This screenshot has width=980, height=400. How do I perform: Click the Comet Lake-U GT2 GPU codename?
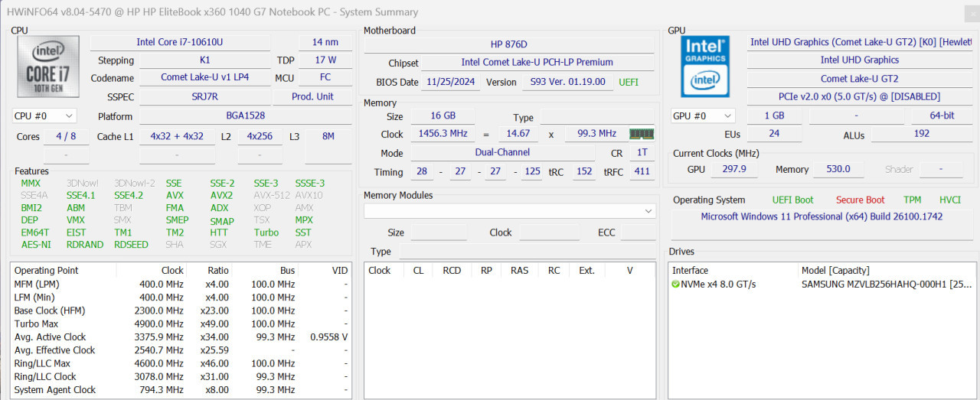pyautogui.click(x=860, y=78)
